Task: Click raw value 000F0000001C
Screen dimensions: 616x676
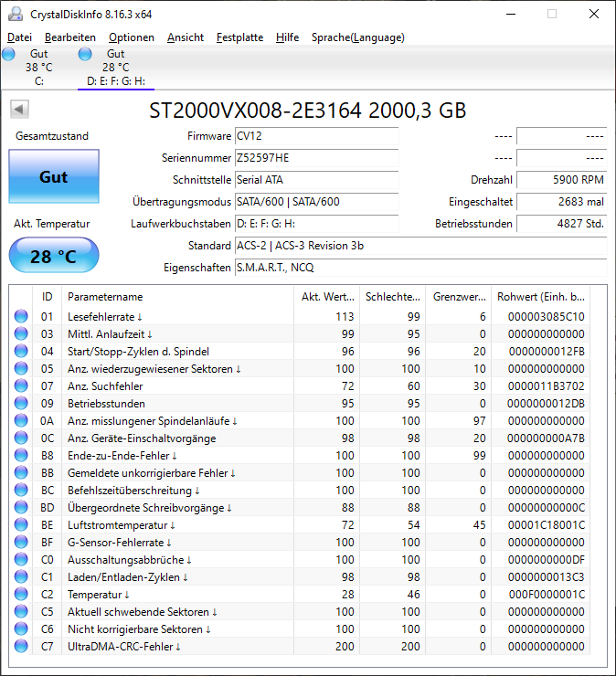Action: 547,594
